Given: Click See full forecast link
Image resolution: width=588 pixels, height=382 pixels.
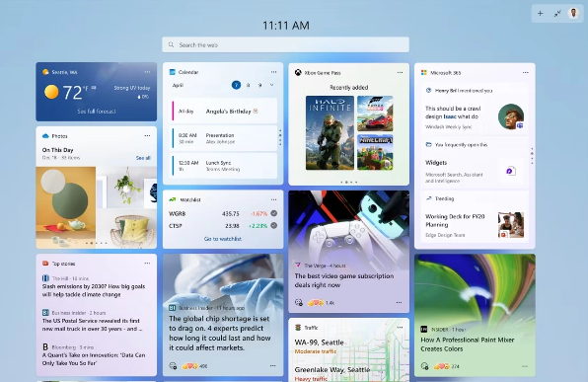Looking at the screenshot, I should click(97, 112).
